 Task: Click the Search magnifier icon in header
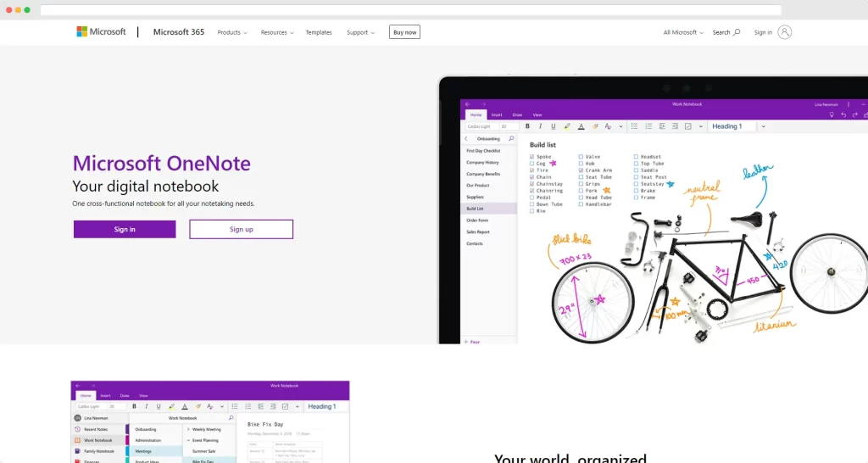click(737, 32)
